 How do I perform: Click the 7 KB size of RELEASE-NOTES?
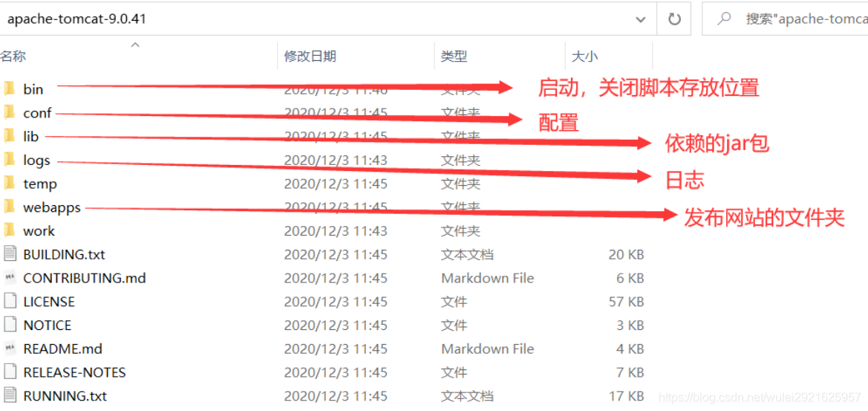coord(630,373)
